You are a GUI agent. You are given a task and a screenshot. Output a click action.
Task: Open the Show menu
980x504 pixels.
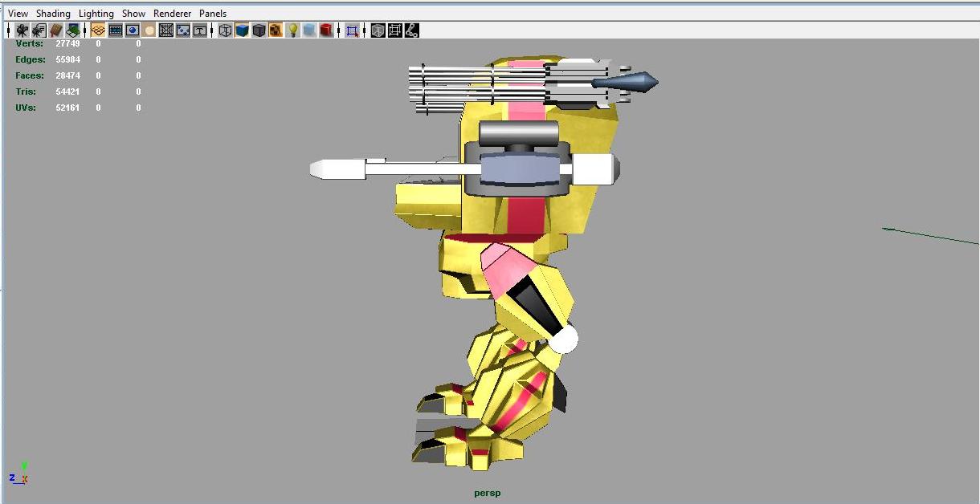tap(134, 14)
